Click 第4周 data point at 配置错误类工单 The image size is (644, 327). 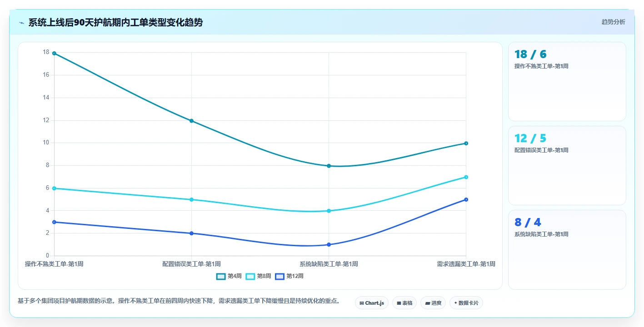click(x=191, y=121)
